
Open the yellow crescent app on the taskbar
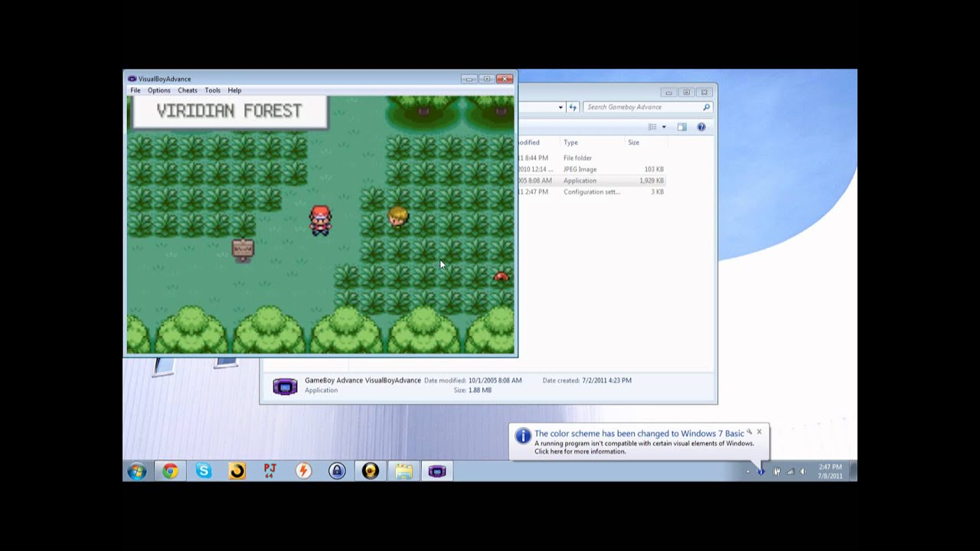coord(237,471)
